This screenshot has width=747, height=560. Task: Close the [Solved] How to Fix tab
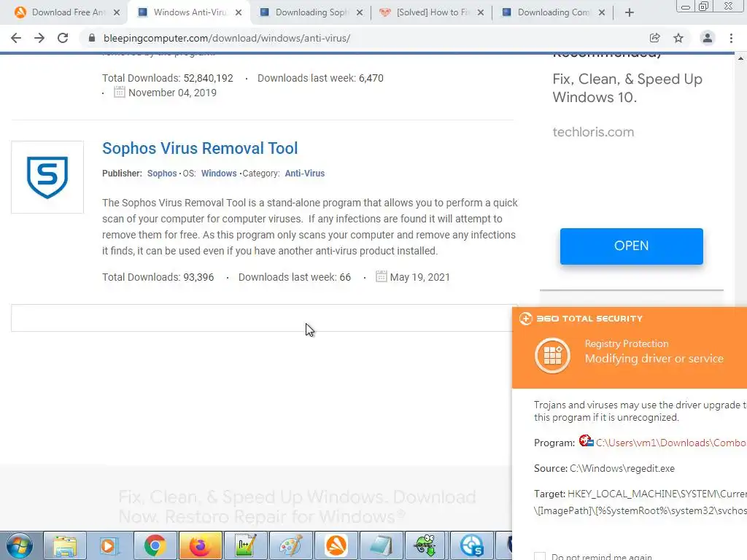[x=481, y=12]
